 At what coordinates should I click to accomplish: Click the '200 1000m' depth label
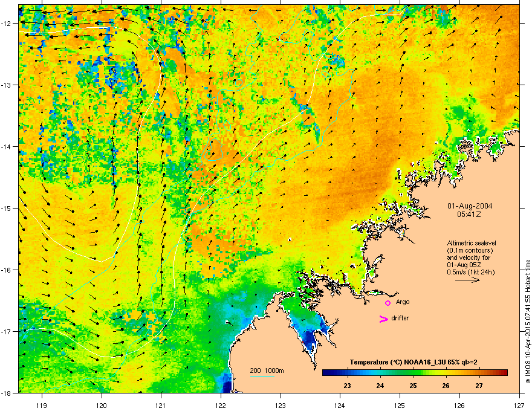(267, 371)
